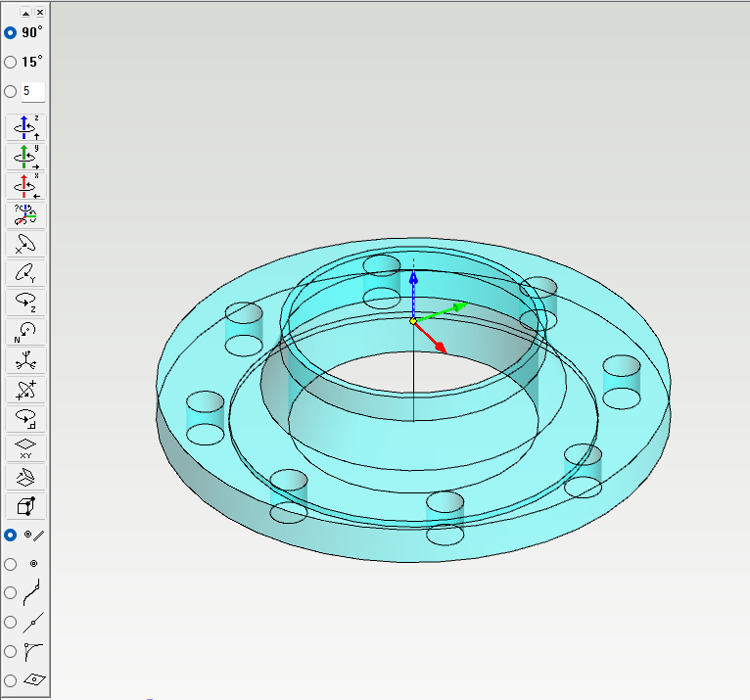The image size is (750, 700).
Task: Click the rotate about Z axis button
Action: [x=25, y=127]
